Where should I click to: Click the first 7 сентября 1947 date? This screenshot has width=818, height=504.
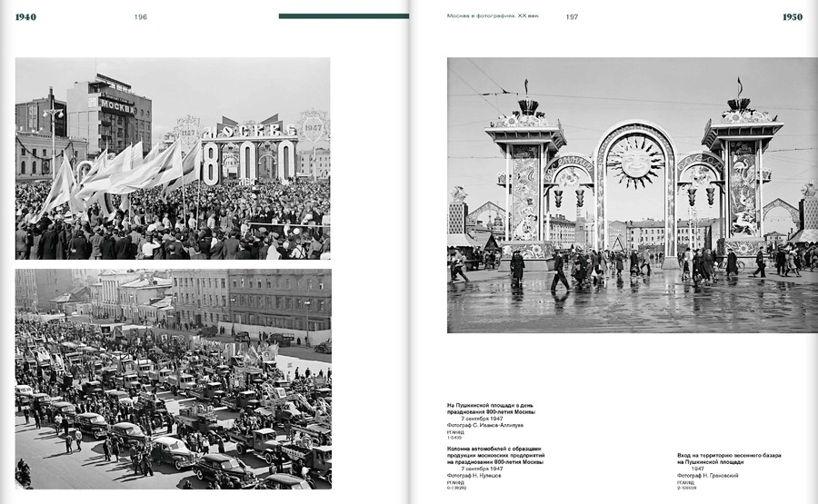[482, 419]
